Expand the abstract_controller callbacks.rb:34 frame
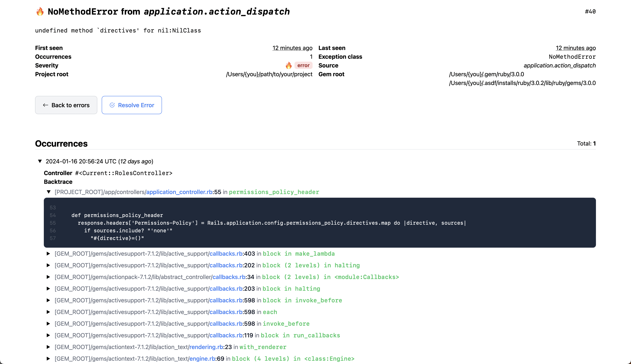This screenshot has width=631, height=364. [48, 277]
